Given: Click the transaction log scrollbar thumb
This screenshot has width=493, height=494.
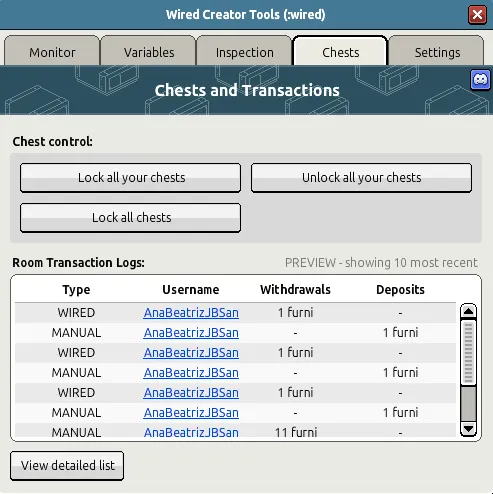Looking at the screenshot, I should point(468,353).
